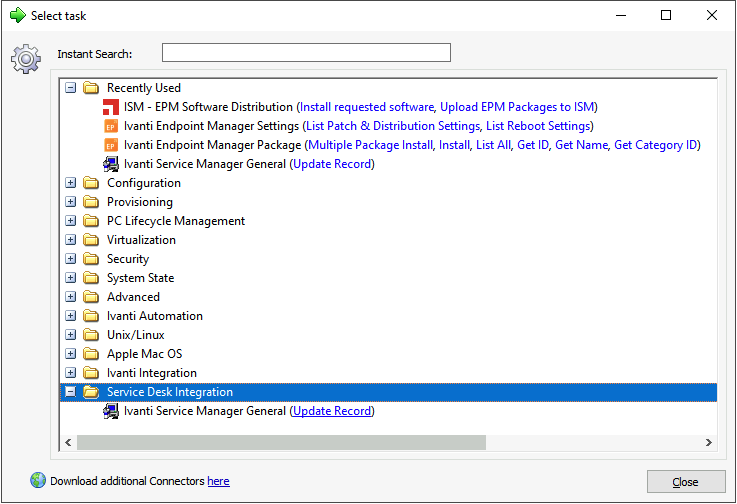Expand the Advanced node

71,297
